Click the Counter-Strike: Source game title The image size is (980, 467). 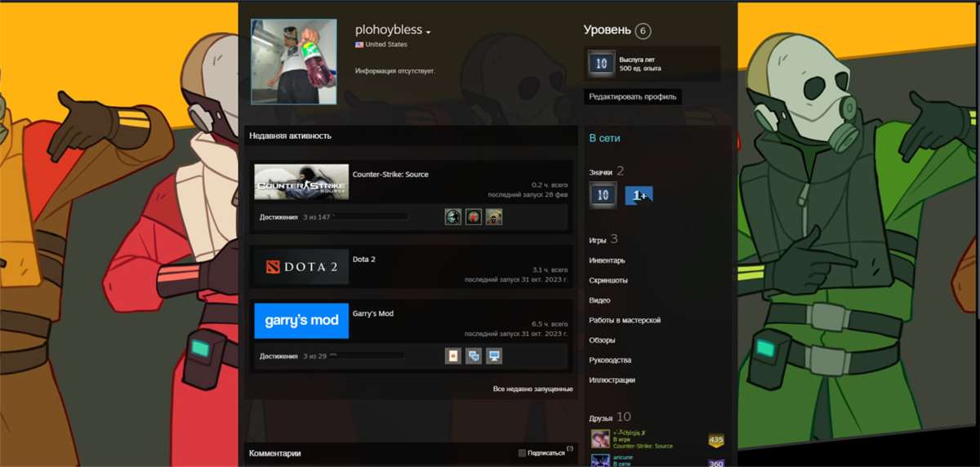(390, 174)
